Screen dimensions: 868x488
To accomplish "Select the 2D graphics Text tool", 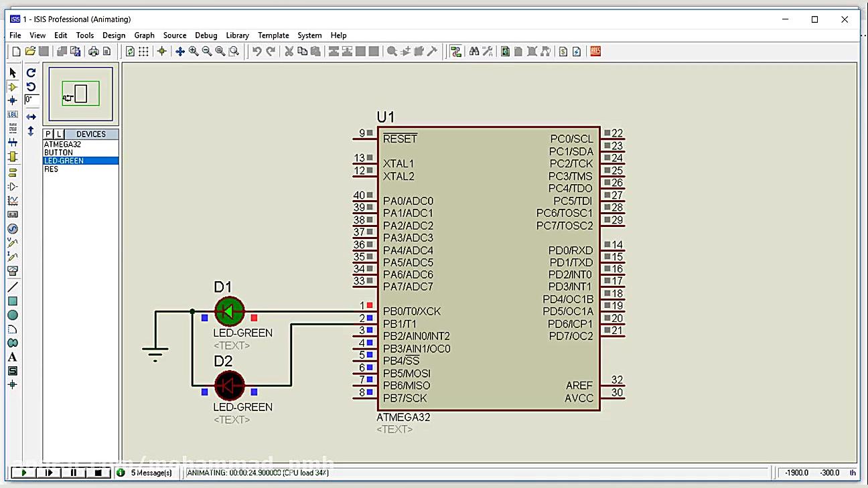I will [x=12, y=357].
